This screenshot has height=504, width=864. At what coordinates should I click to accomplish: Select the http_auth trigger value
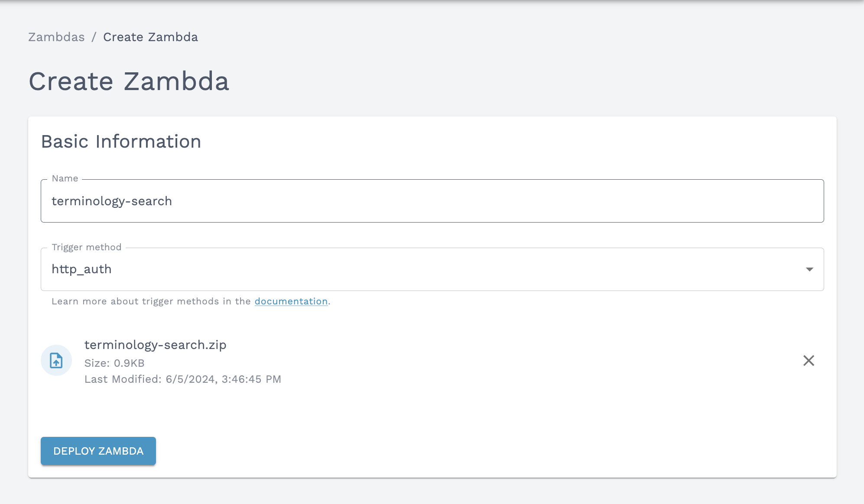pos(81,269)
